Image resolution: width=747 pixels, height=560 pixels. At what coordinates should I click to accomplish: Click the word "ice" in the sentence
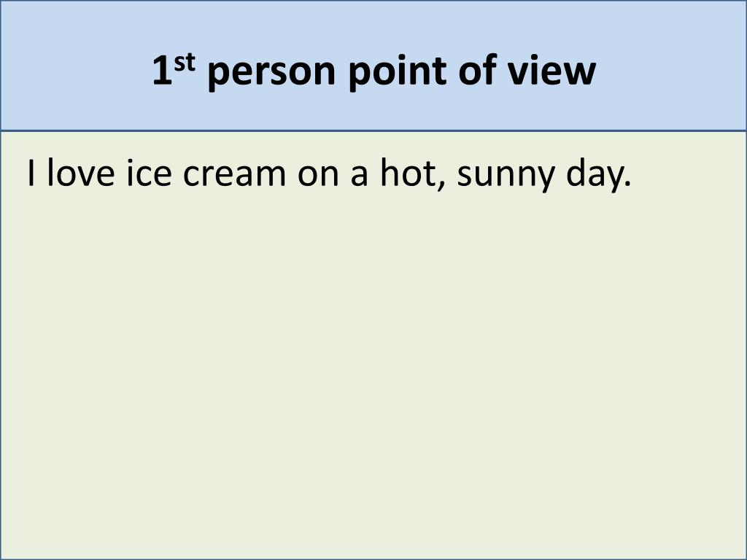[149, 172]
